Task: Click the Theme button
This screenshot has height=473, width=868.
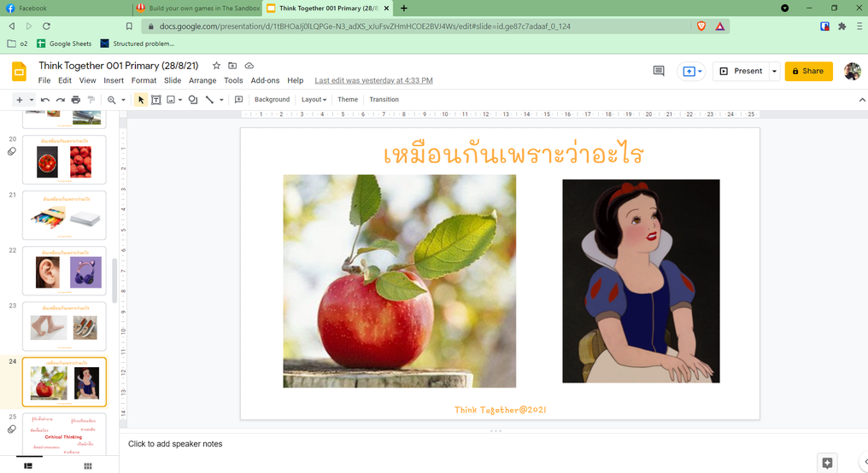Action: 348,100
